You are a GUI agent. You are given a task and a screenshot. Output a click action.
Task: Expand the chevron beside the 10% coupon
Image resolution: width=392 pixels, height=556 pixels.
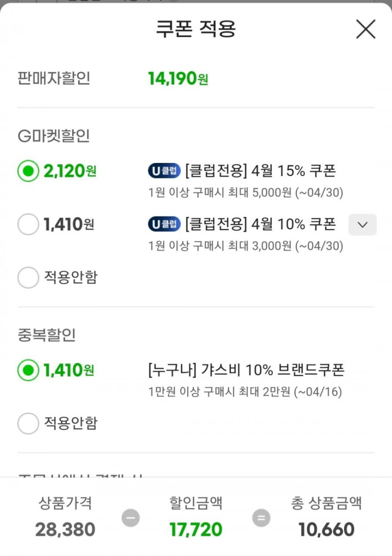pos(362,224)
